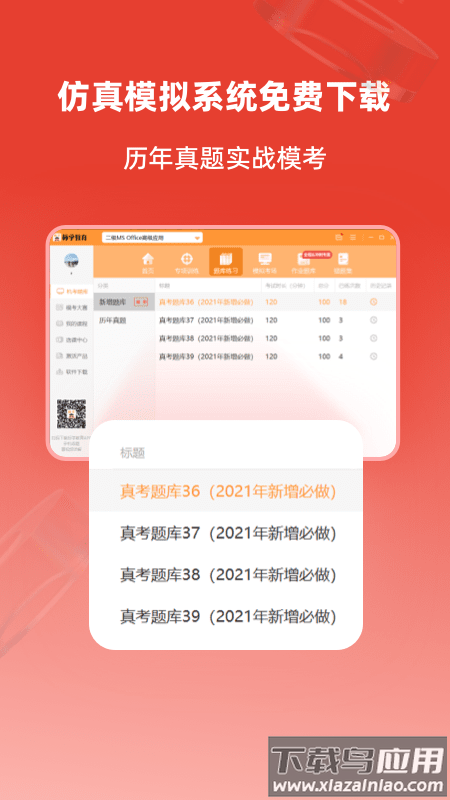
Task: Open the 错题集 tab
Action: 343,263
